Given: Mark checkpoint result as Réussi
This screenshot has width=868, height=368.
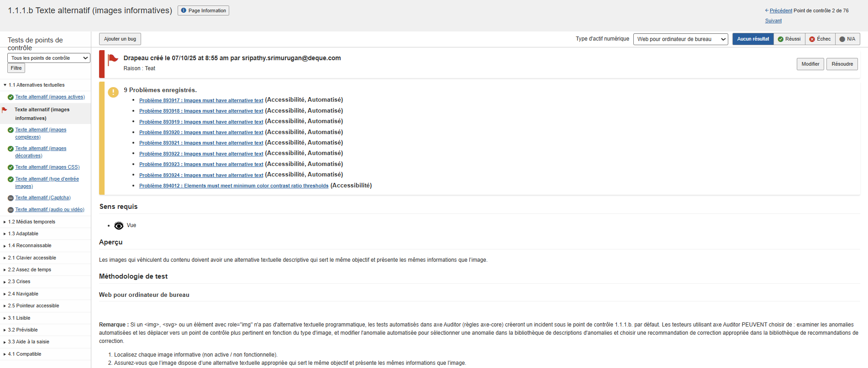Looking at the screenshot, I should 789,39.
